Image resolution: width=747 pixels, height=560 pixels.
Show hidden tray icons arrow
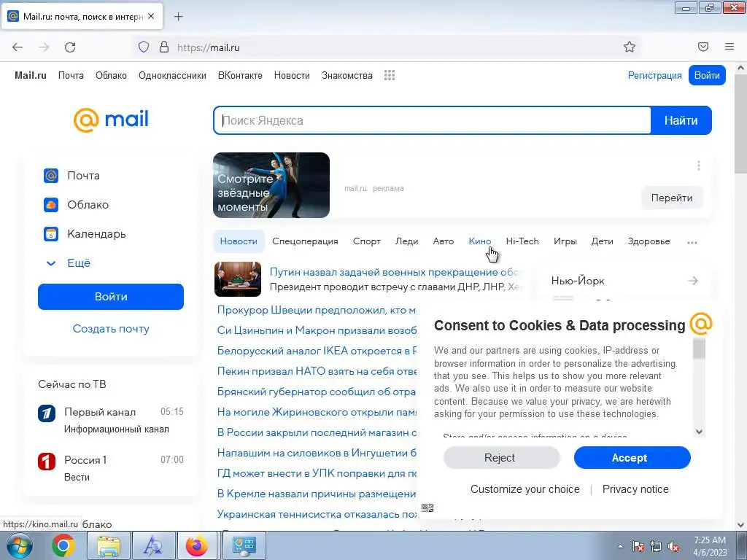coord(620,546)
